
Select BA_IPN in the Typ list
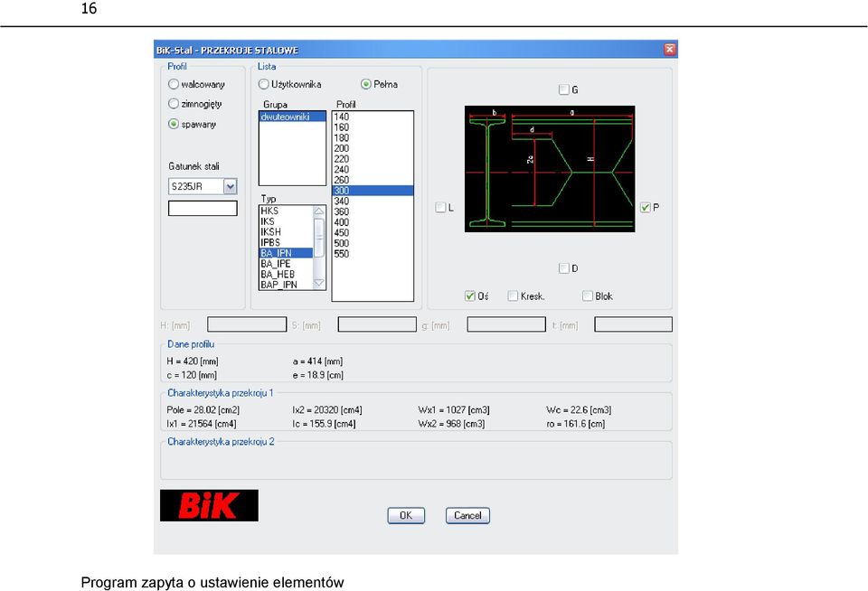pyautogui.click(x=287, y=253)
